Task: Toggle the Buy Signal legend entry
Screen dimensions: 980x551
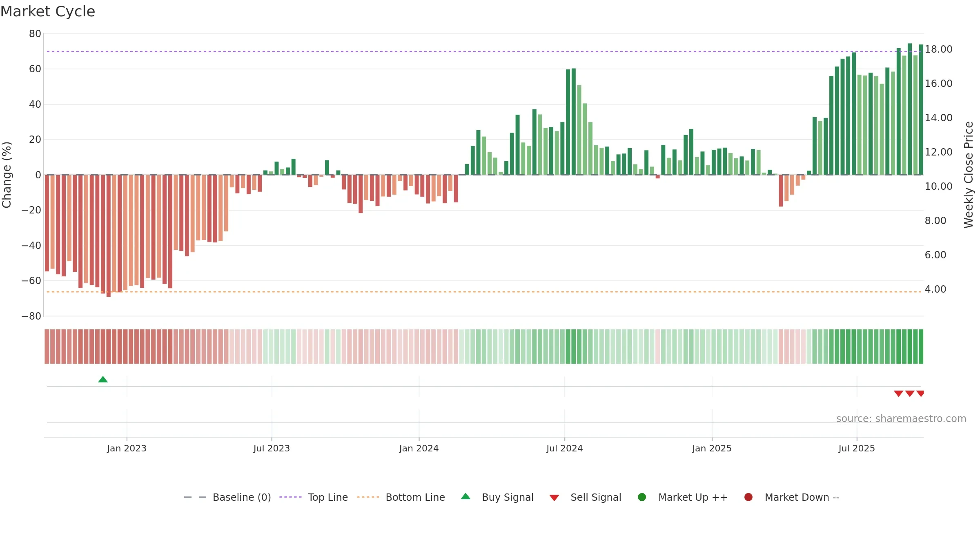Action: coord(497,497)
